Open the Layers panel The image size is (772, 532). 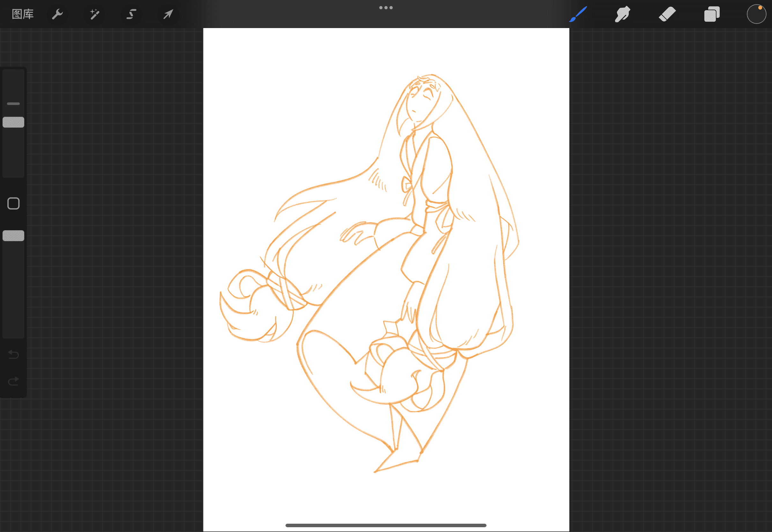[x=712, y=14]
